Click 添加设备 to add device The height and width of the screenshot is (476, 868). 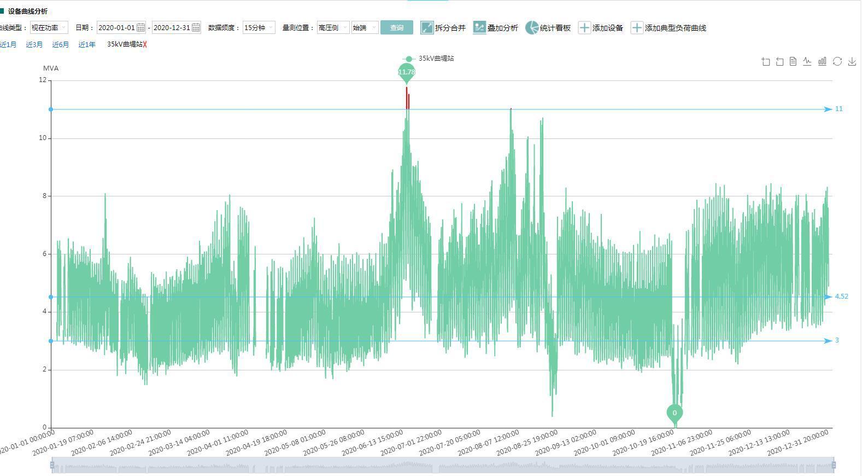(x=600, y=27)
